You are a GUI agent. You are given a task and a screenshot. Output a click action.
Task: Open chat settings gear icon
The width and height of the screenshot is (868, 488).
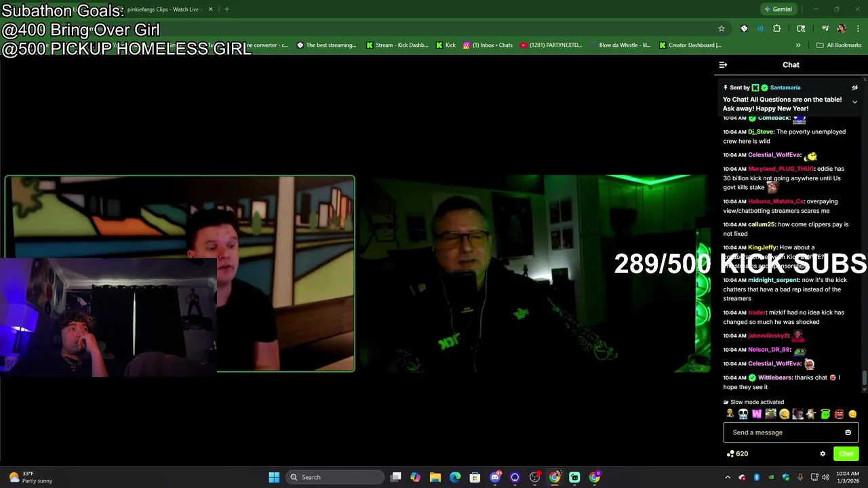823,454
